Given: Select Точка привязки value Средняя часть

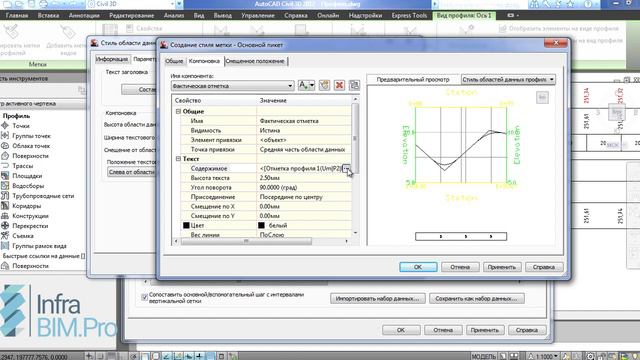Looking at the screenshot, I should pos(304,149).
